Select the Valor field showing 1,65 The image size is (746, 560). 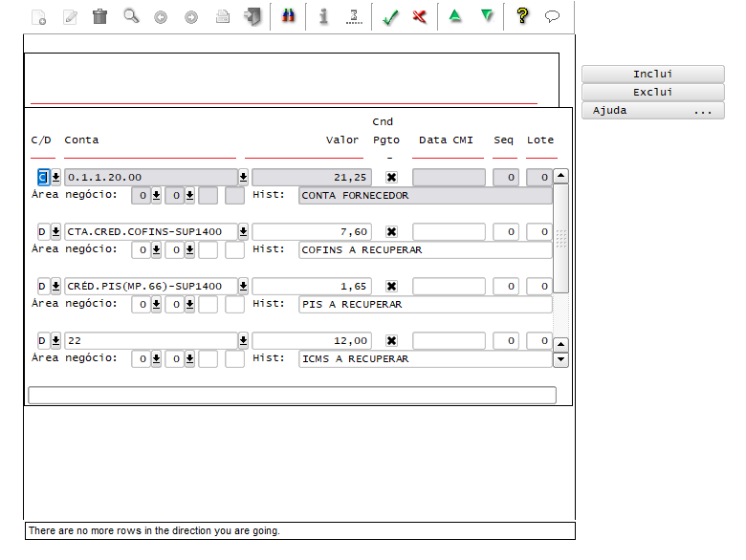click(312, 286)
